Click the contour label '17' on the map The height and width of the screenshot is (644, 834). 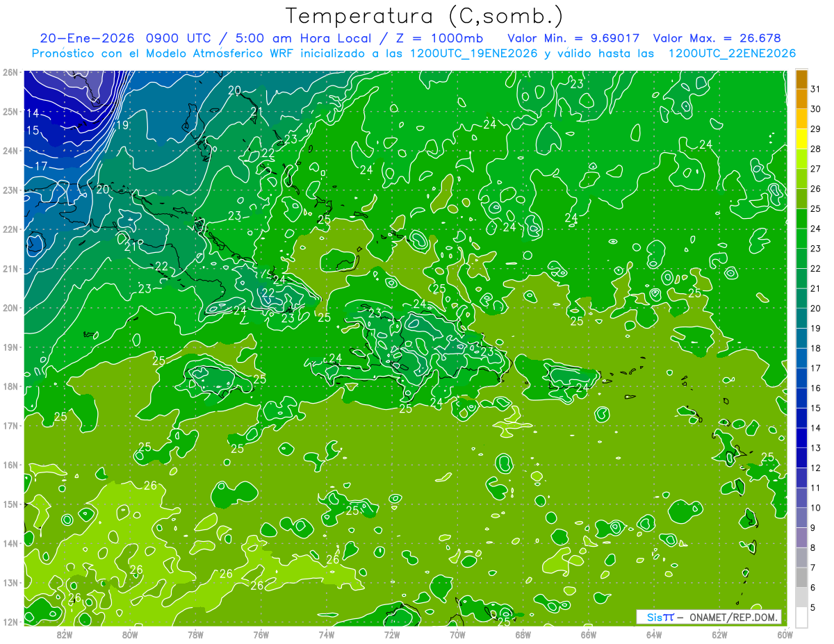point(41,166)
